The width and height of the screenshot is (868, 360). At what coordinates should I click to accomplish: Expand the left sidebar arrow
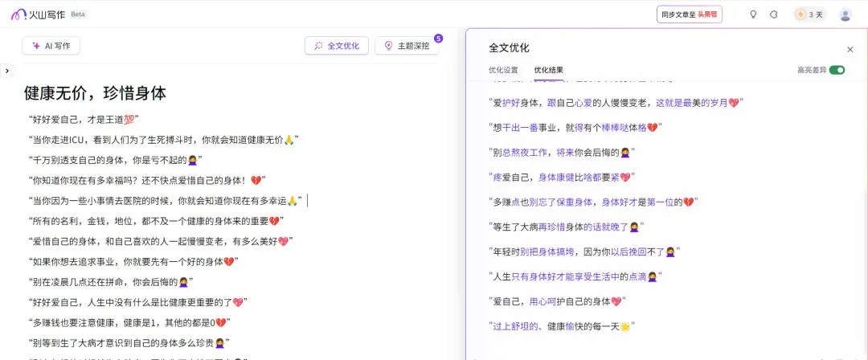(x=6, y=71)
